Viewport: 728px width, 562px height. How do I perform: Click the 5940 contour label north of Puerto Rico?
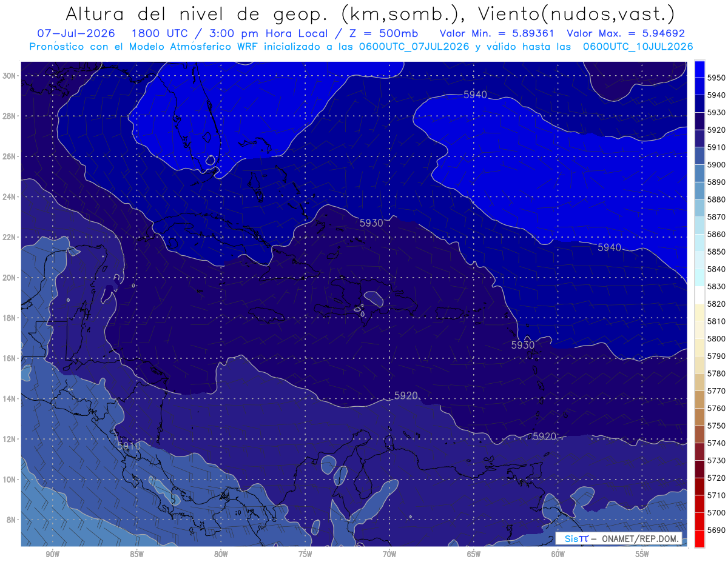point(475,95)
